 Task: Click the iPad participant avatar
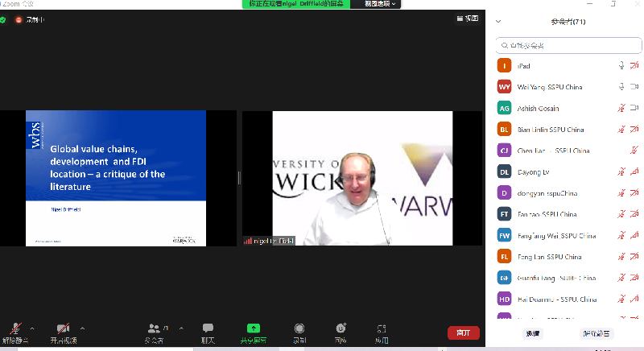pos(504,66)
